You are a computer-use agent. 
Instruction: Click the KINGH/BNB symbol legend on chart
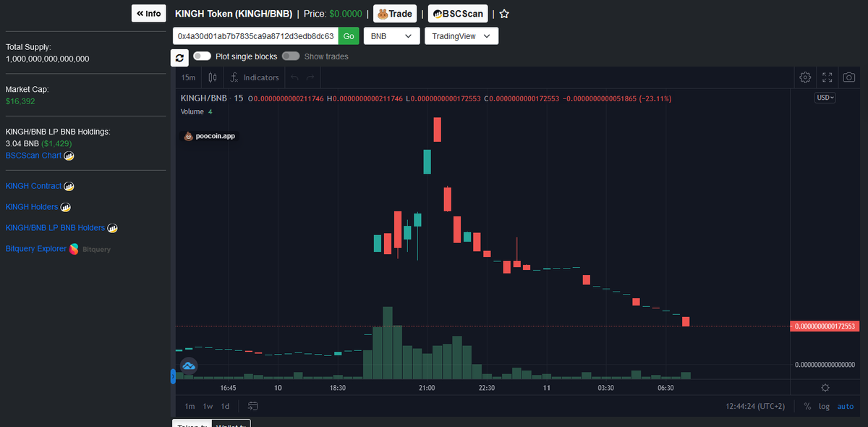[x=203, y=98]
